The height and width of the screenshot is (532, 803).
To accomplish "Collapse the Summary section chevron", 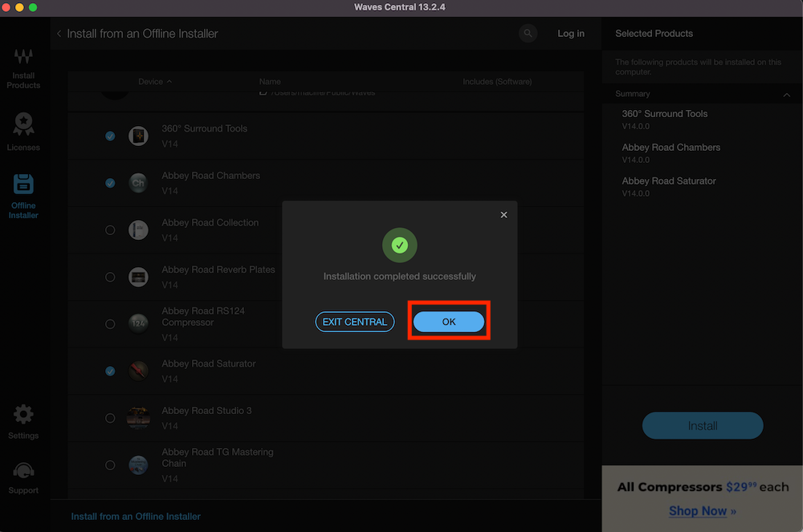I will click(786, 94).
